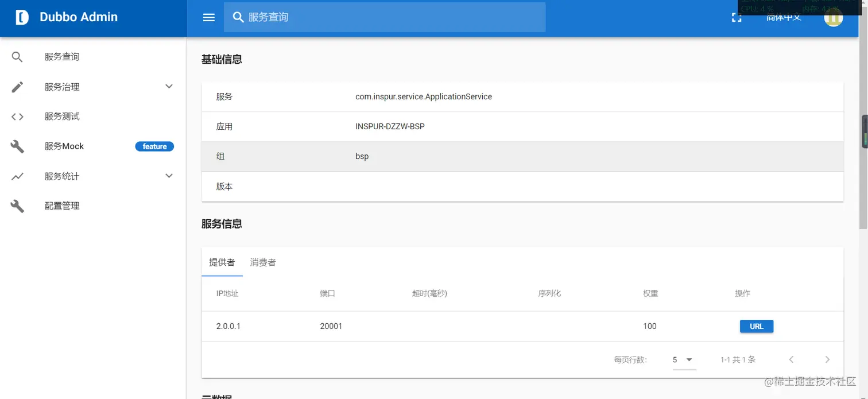Screen dimensions: 868x399
Task: Open the user avatar menu
Action: 833,17
